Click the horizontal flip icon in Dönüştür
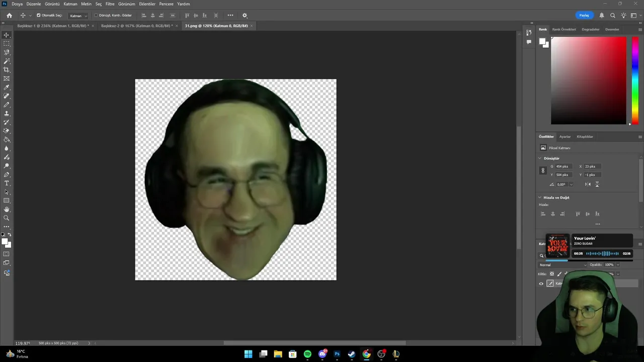The width and height of the screenshot is (644, 362). pos(588,185)
